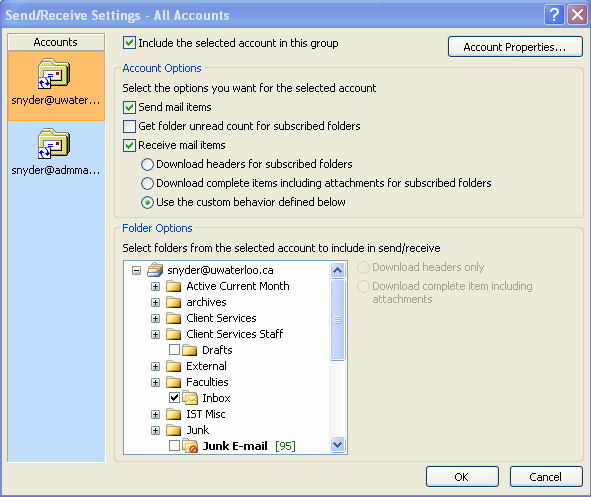This screenshot has height=497, width=591.
Task: Click the Junk folder icon
Action: pyautogui.click(x=174, y=430)
